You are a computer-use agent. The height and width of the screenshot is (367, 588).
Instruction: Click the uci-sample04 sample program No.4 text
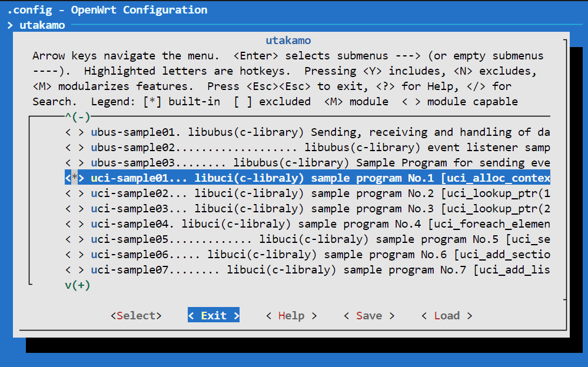coord(321,224)
